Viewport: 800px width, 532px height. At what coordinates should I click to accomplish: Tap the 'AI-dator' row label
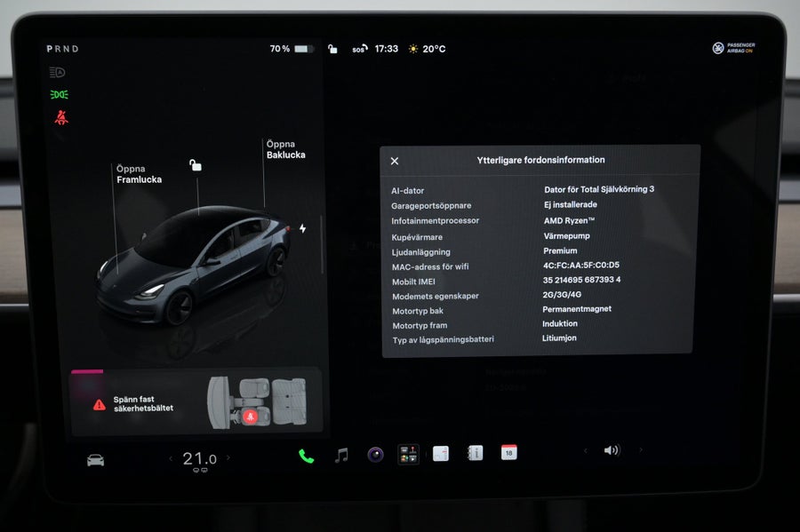point(408,191)
